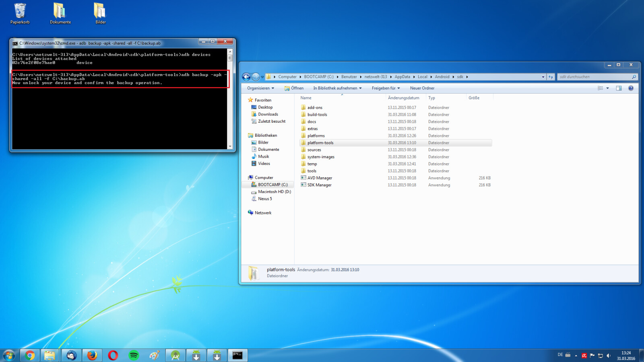Open Paint from the taskbar
Image resolution: width=644 pixels, height=362 pixels.
pyautogui.click(x=155, y=355)
